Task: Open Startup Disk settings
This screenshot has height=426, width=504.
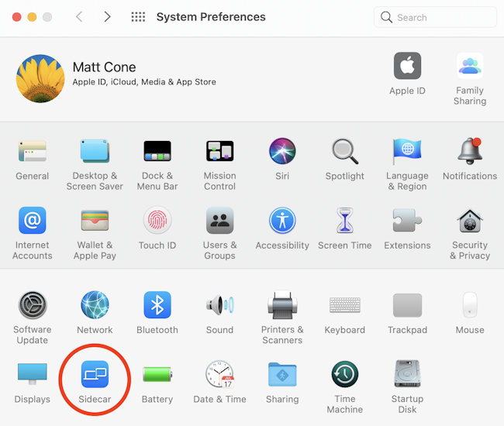Action: [407, 374]
